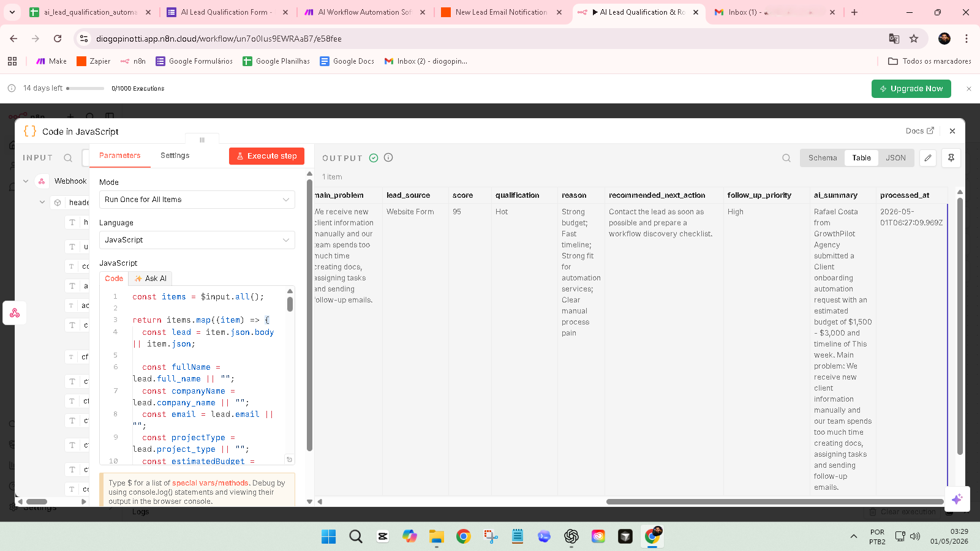The width and height of the screenshot is (980, 551).
Task: Switch to the Settings tab
Action: (175, 156)
